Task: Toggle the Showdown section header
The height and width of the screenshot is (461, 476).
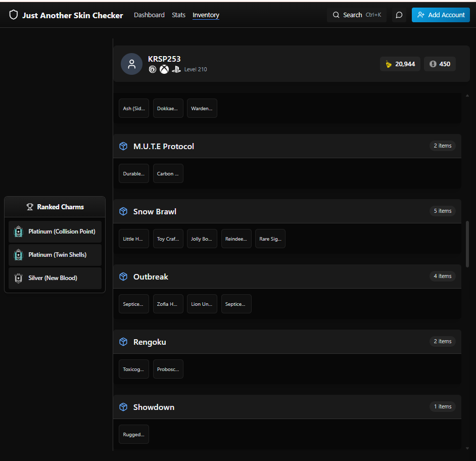Action: click(x=287, y=407)
